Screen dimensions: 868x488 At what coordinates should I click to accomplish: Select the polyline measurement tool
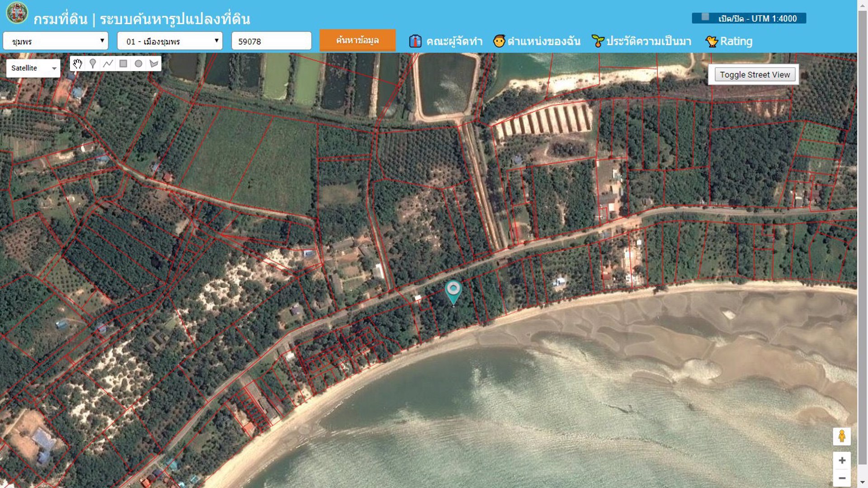pos(108,64)
